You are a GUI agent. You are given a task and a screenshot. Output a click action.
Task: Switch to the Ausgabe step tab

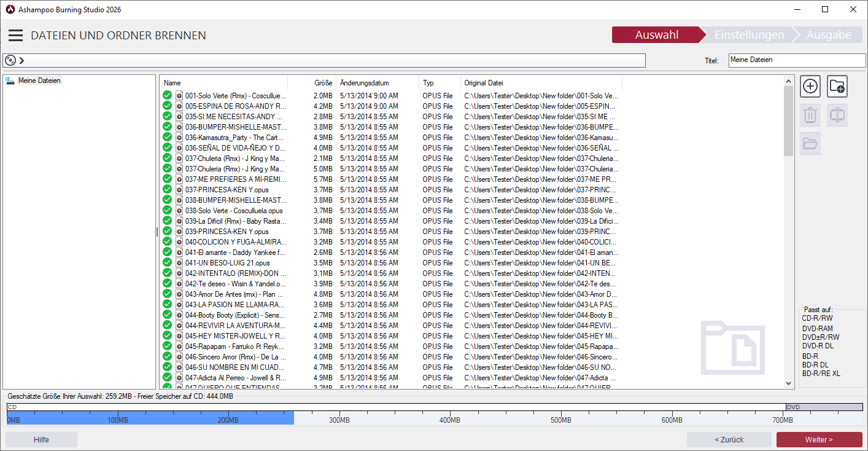[x=828, y=35]
